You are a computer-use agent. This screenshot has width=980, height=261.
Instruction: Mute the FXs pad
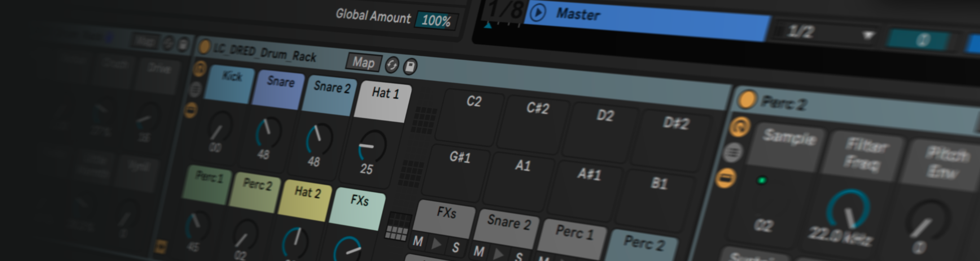click(418, 242)
